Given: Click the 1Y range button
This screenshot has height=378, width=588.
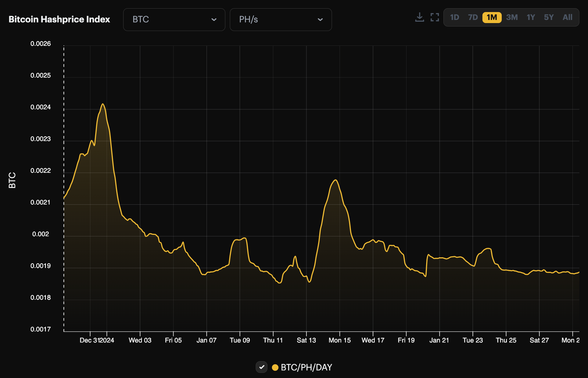Looking at the screenshot, I should (530, 17).
